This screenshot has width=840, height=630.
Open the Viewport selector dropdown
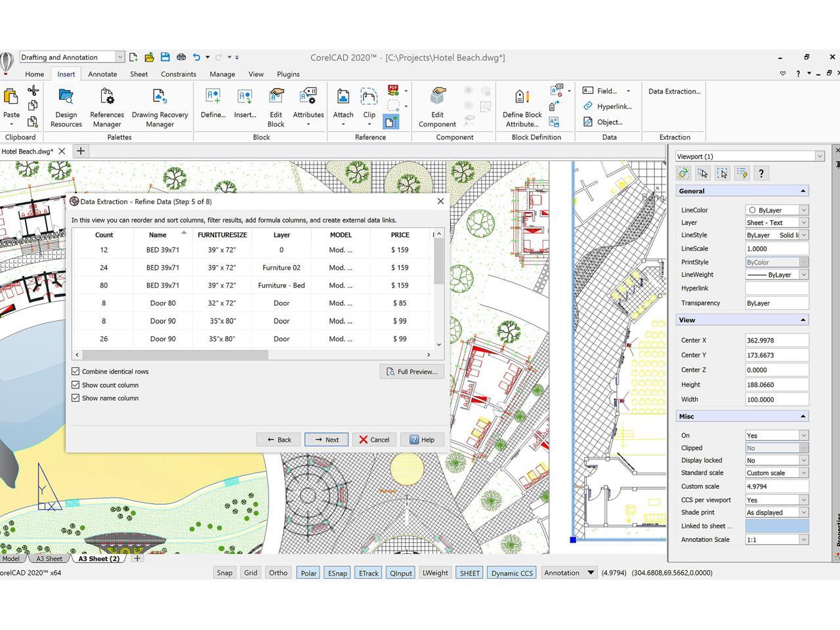click(x=820, y=156)
